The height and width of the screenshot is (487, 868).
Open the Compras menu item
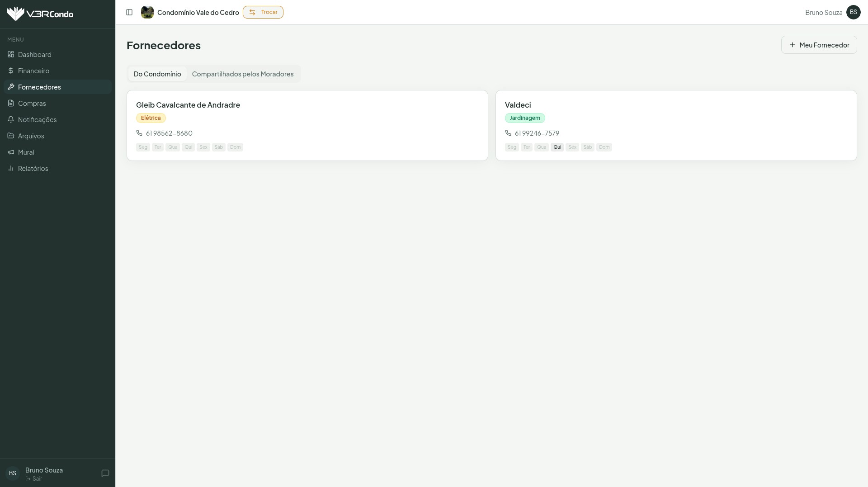coord(32,103)
